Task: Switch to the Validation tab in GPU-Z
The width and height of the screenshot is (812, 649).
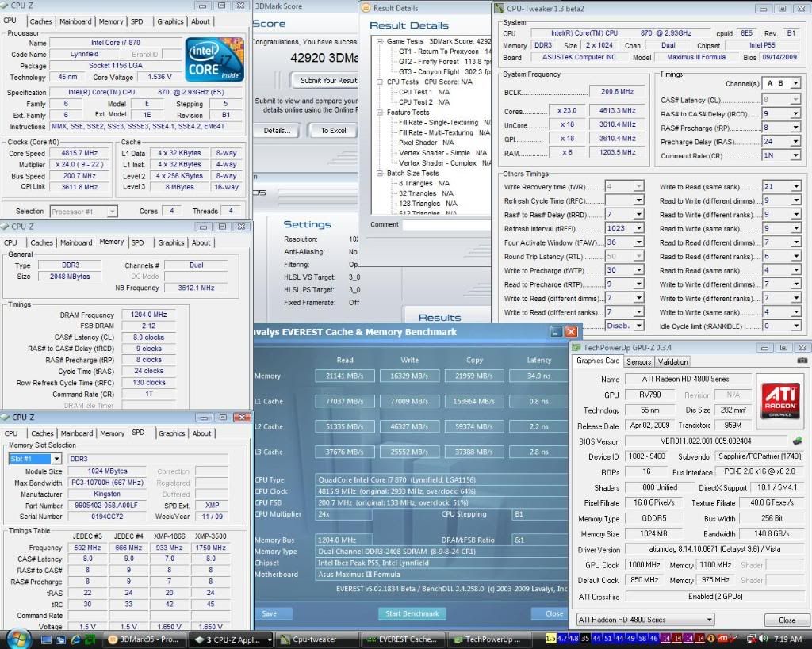Action: pyautogui.click(x=672, y=362)
